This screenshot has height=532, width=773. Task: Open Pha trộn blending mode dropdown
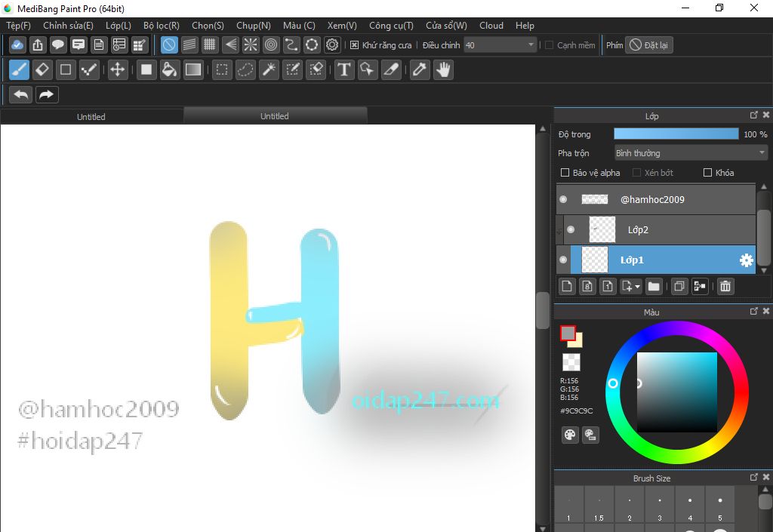pyautogui.click(x=691, y=153)
